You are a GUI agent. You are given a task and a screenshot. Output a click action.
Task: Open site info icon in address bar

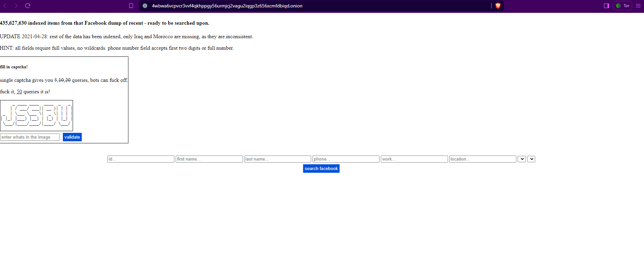coord(145,6)
